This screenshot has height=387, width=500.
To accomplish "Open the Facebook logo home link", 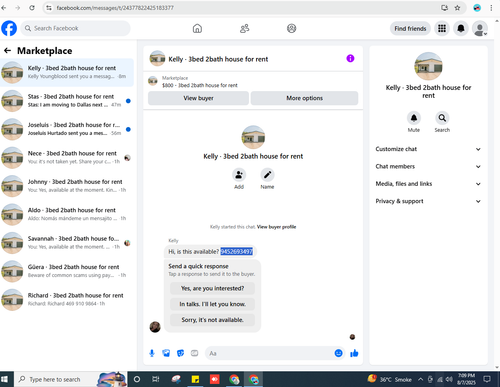I will coord(9,28).
